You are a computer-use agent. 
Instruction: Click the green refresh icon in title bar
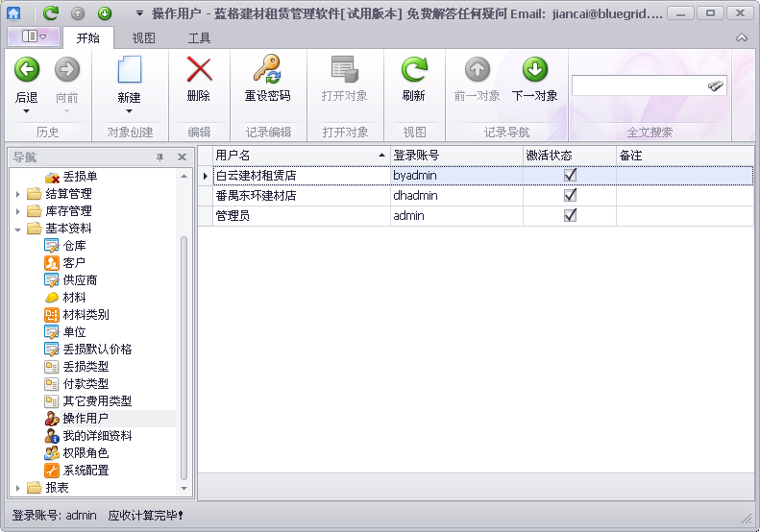point(50,13)
